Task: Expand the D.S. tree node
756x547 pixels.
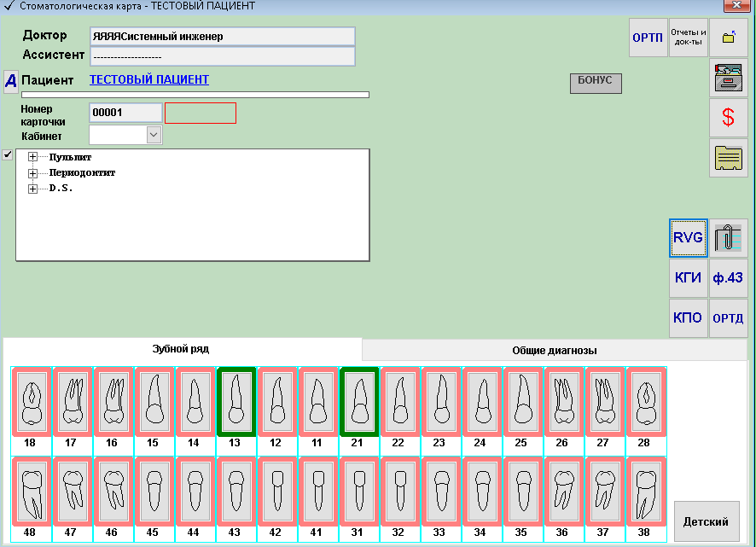Action: [33, 189]
